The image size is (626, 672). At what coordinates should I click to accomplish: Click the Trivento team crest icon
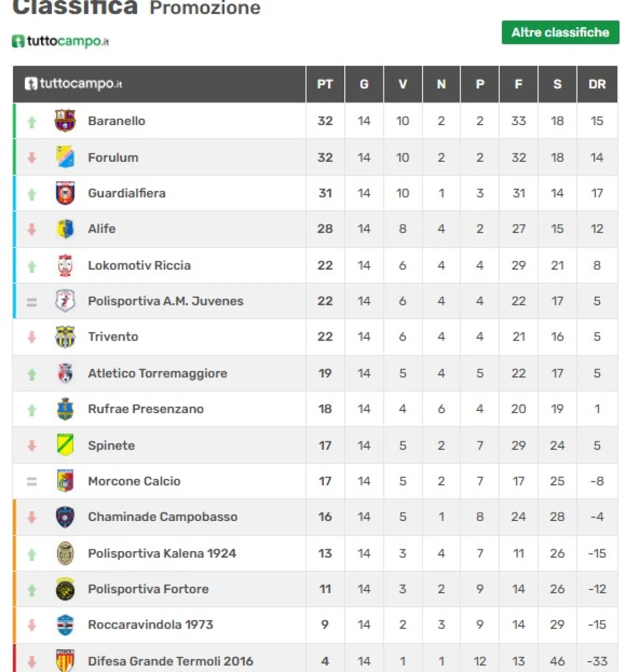coord(65,337)
